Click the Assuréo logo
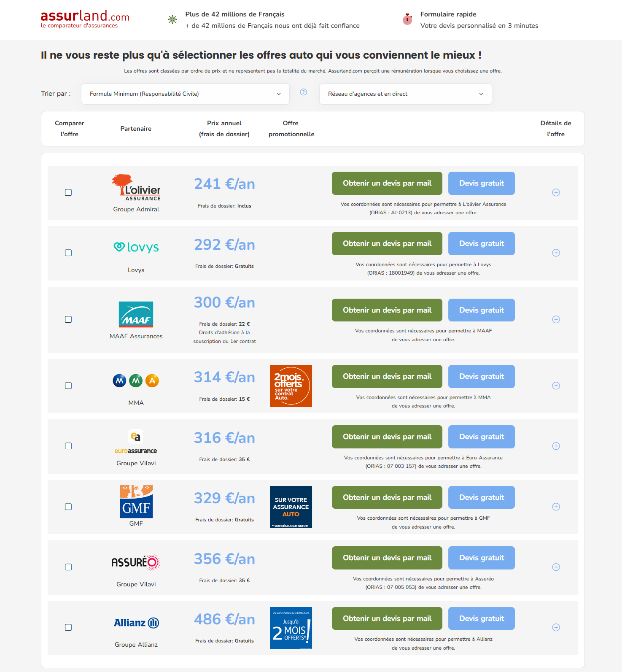This screenshot has height=672, width=622. tap(136, 562)
